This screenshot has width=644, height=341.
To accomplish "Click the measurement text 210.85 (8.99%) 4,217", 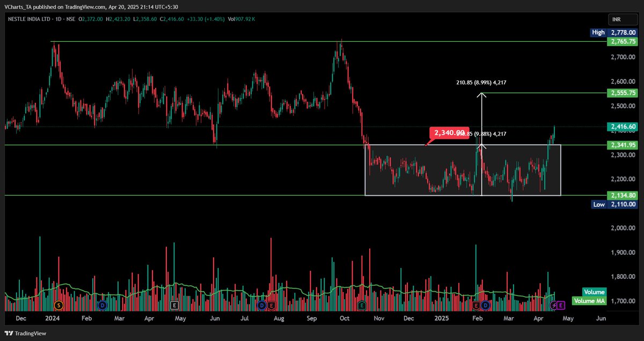I will (x=481, y=83).
